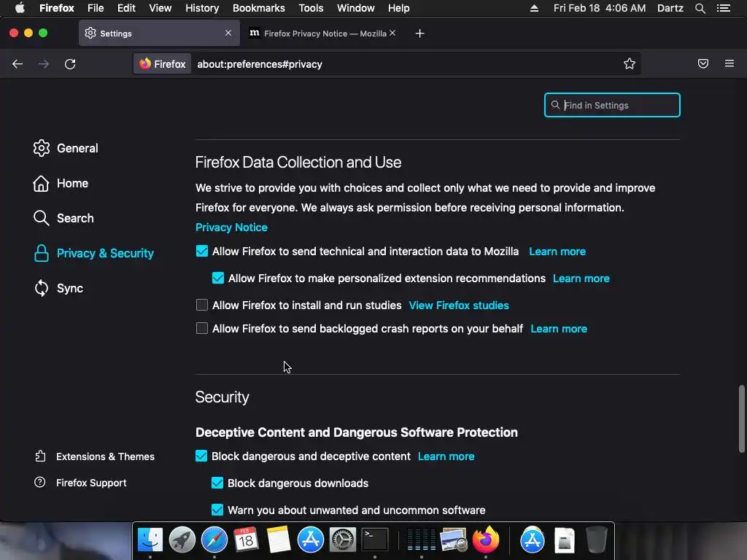Screen dimensions: 747x560
Task: Select the Privacy & Security category
Action: coord(93,253)
